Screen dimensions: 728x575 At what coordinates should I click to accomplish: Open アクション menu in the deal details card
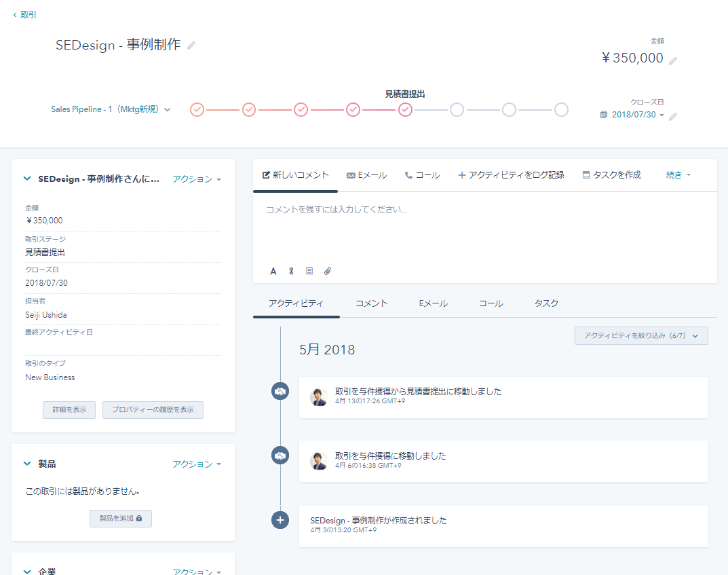click(x=196, y=179)
